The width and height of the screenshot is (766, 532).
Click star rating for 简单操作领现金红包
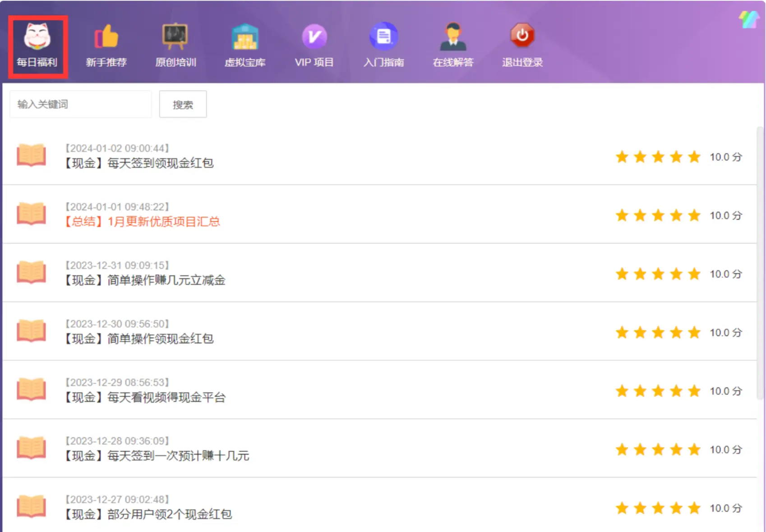point(658,333)
